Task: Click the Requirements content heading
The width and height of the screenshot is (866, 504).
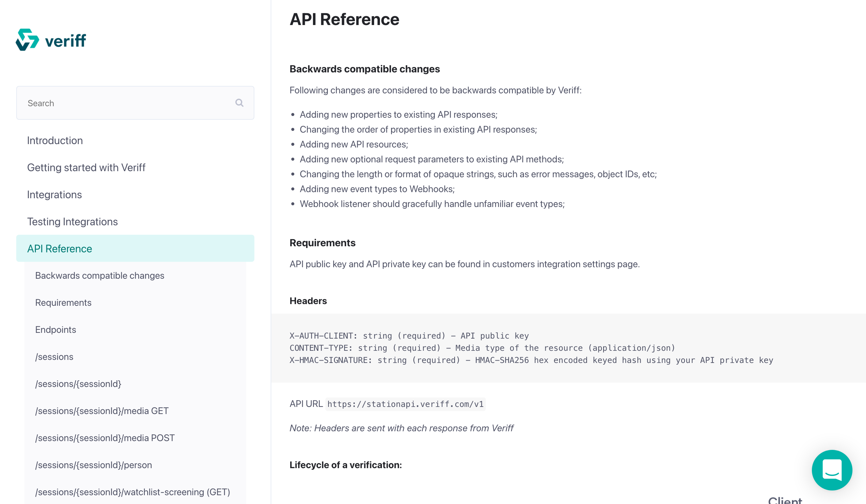Action: point(322,243)
